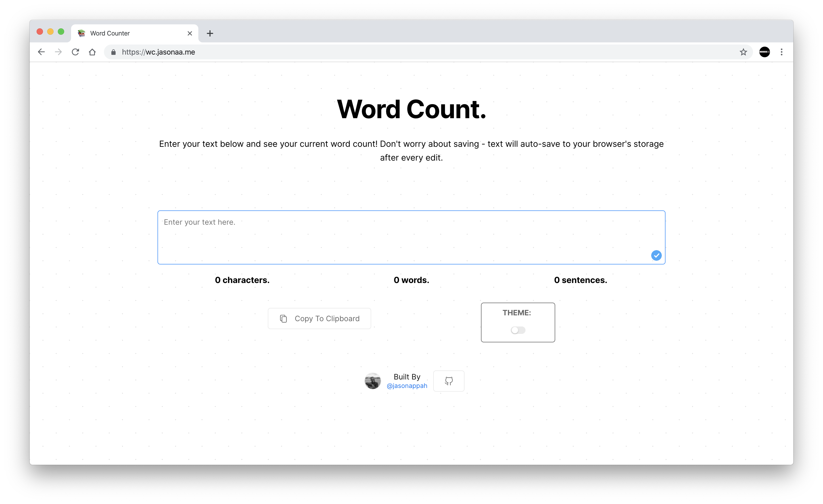Image resolution: width=823 pixels, height=504 pixels.
Task: Click the black profile avatar icon
Action: pyautogui.click(x=764, y=52)
